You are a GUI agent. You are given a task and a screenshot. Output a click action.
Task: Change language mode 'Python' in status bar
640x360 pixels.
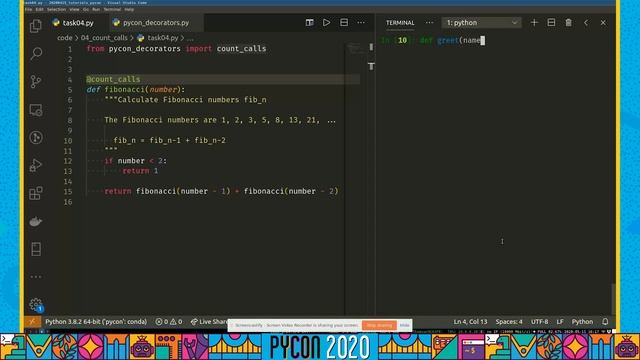click(x=582, y=322)
